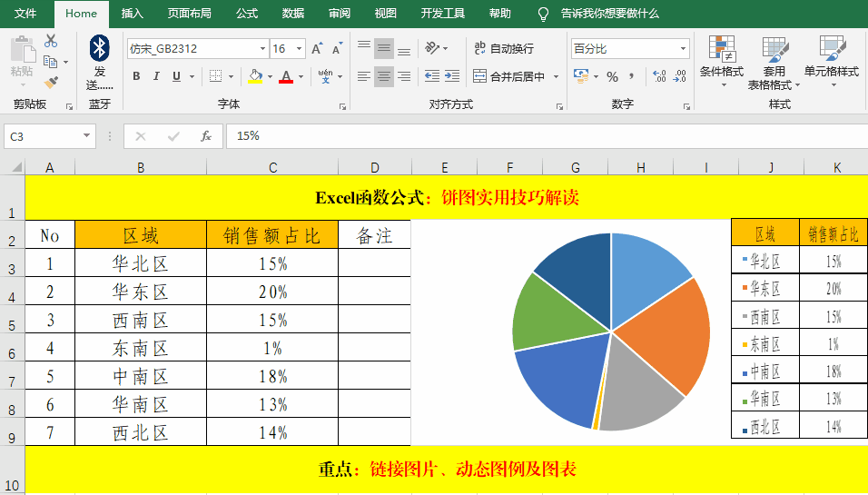Click the align right icon

404,76
